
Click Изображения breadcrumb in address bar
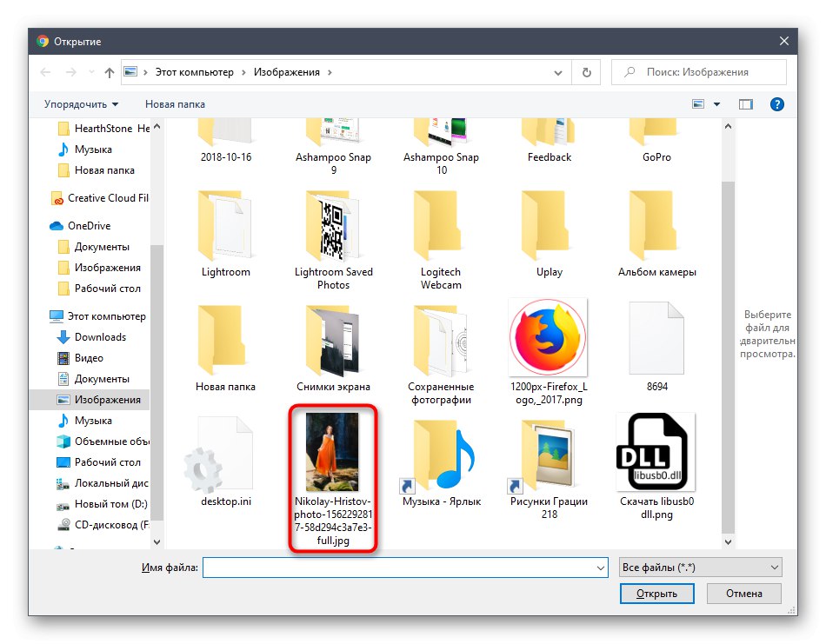[287, 72]
